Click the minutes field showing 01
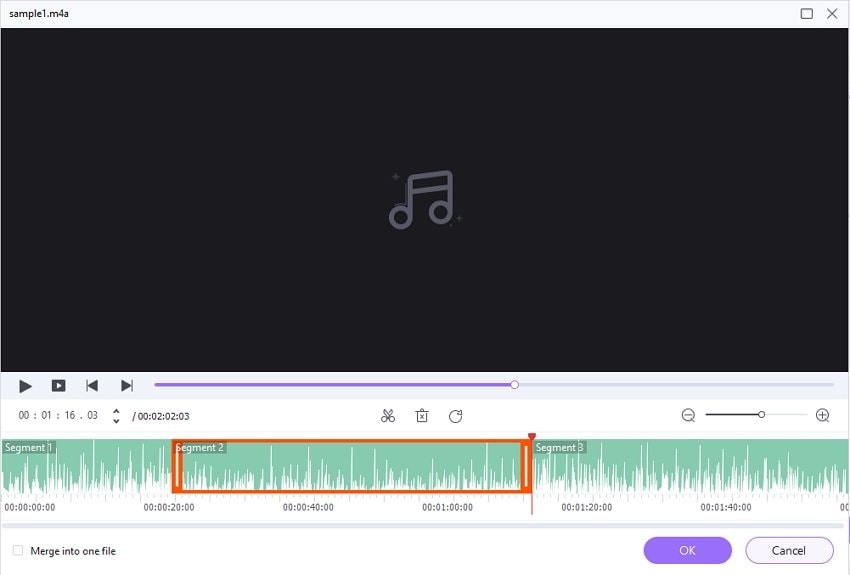 pos(46,416)
